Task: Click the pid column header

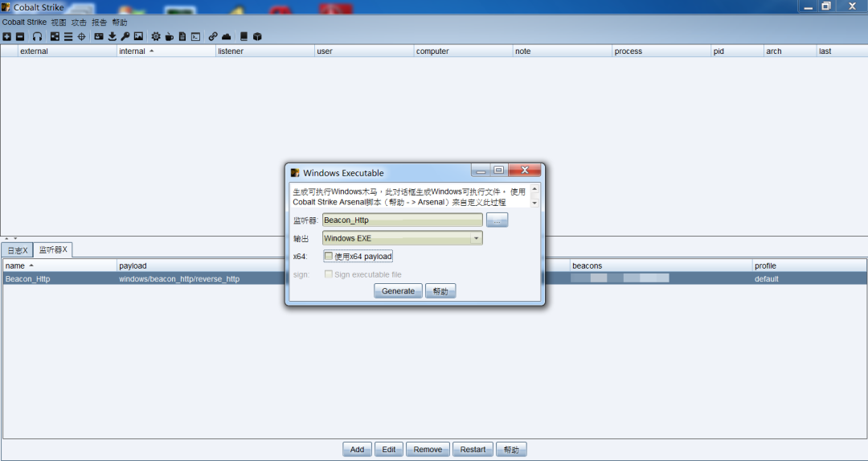Action: [737, 51]
